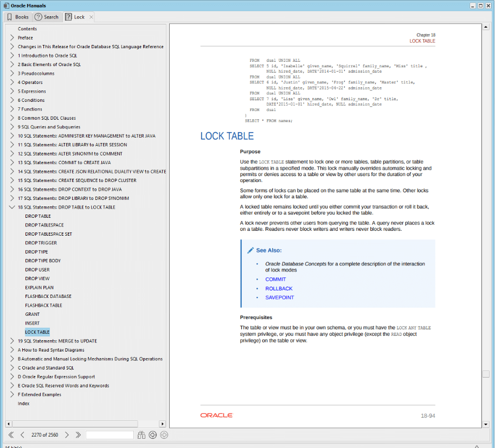Screen dimensions: 495x448
Task: Select the Lock tab
Action: (x=75, y=17)
